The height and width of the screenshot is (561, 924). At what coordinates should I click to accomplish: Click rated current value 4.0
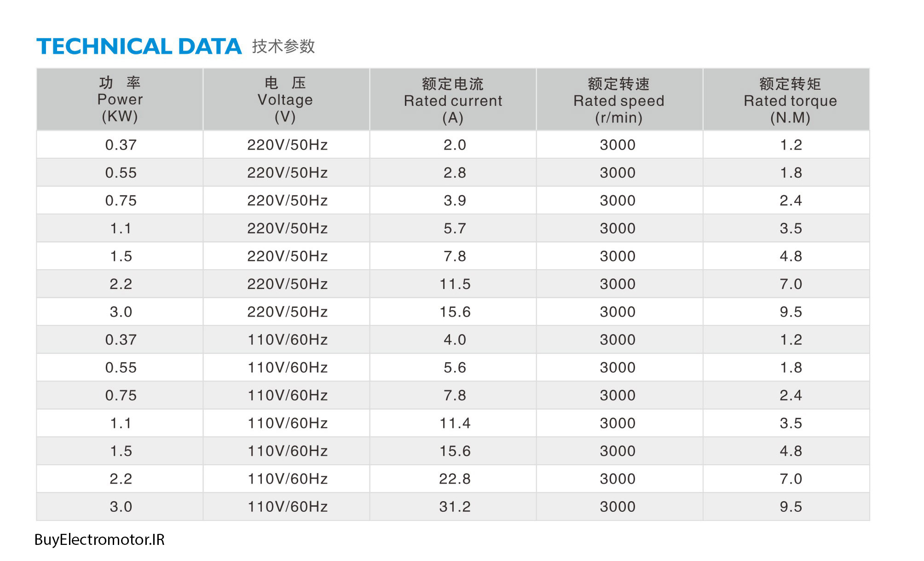(455, 340)
